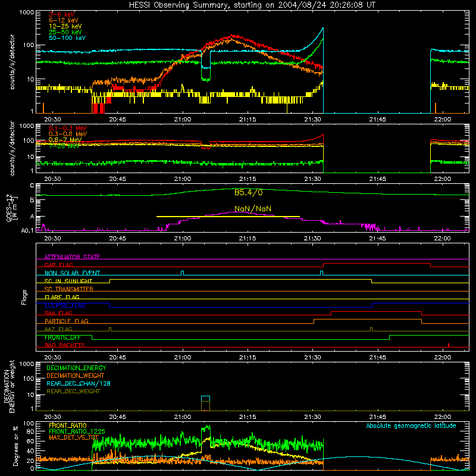Click the GOES-12 vertical axis label
The width and height of the screenshot is (476, 476).
click(11, 208)
